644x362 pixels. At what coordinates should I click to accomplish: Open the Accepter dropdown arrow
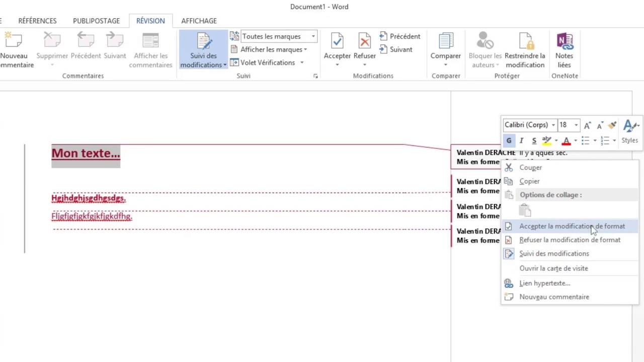click(x=337, y=65)
